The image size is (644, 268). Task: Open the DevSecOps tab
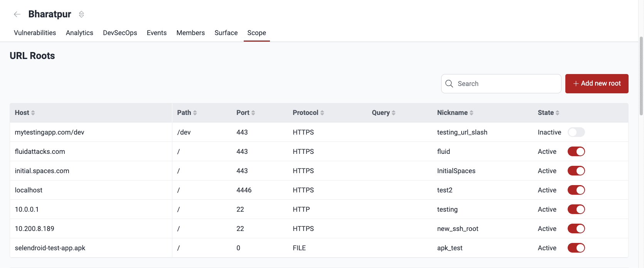point(120,33)
